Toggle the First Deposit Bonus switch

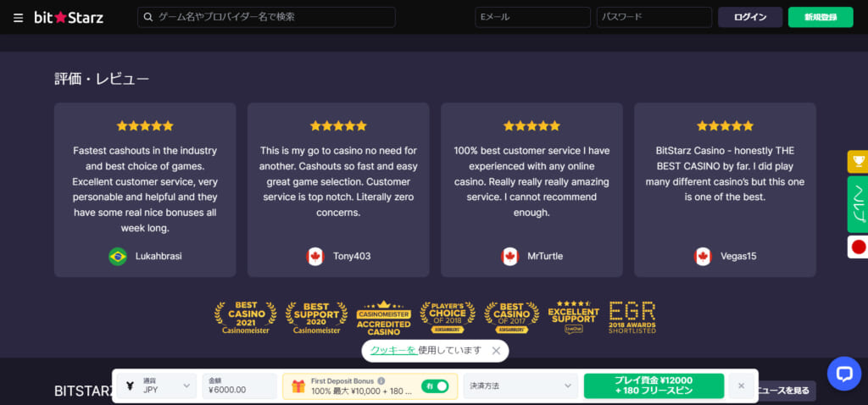tap(436, 386)
